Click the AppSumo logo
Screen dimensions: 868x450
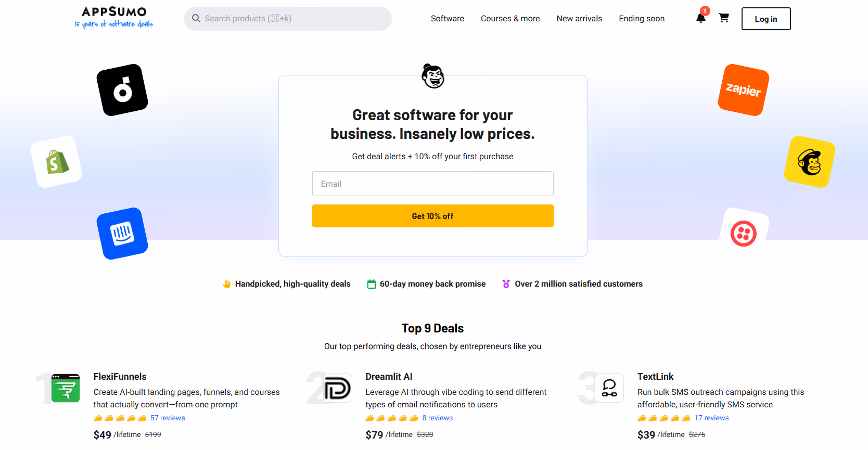coord(114,18)
